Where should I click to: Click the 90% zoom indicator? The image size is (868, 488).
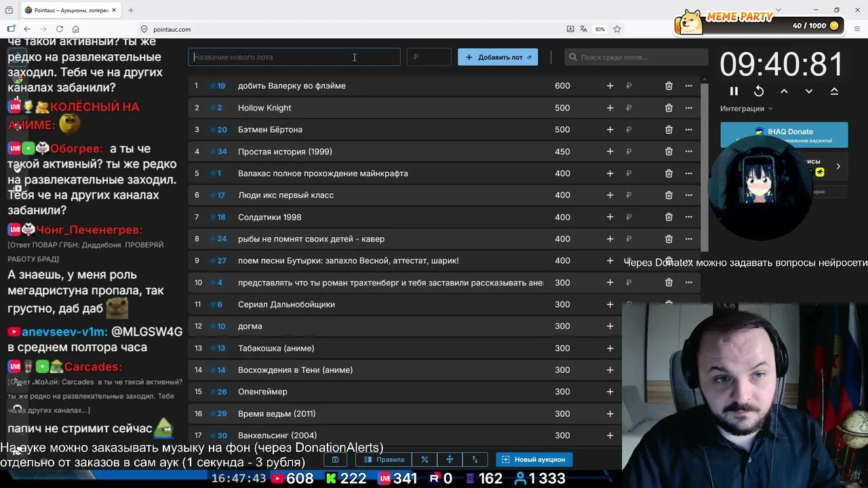click(x=600, y=29)
